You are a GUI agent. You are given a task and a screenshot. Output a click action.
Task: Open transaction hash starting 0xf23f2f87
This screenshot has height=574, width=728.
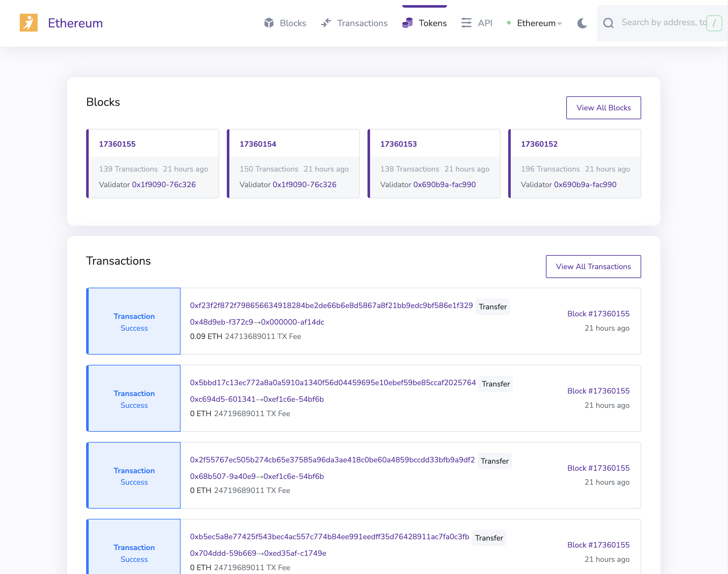point(331,305)
